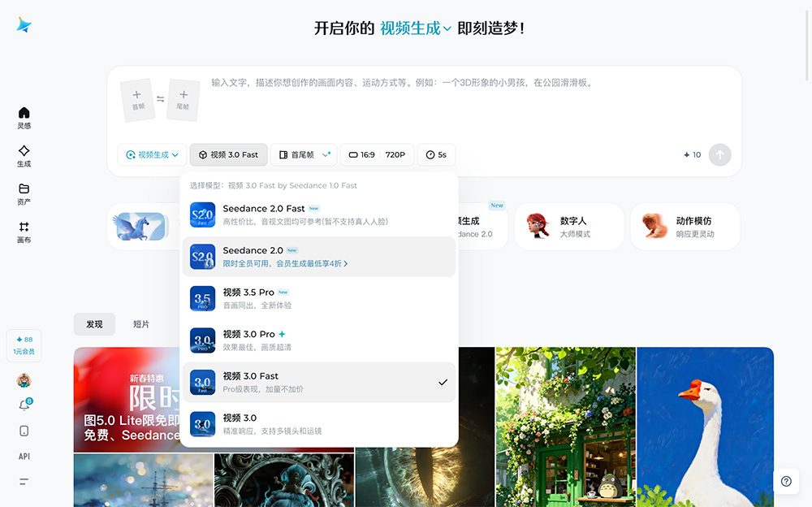Select the 视频 3.0 model

[319, 424]
